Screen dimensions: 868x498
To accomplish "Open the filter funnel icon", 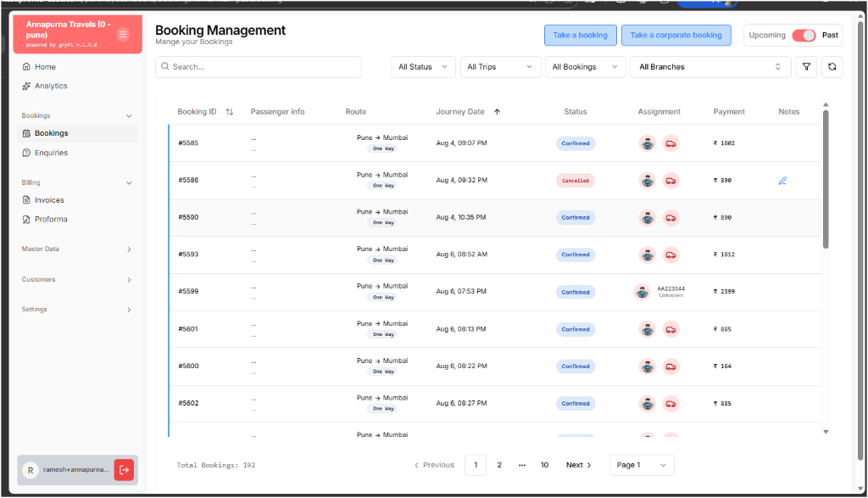I will (805, 66).
